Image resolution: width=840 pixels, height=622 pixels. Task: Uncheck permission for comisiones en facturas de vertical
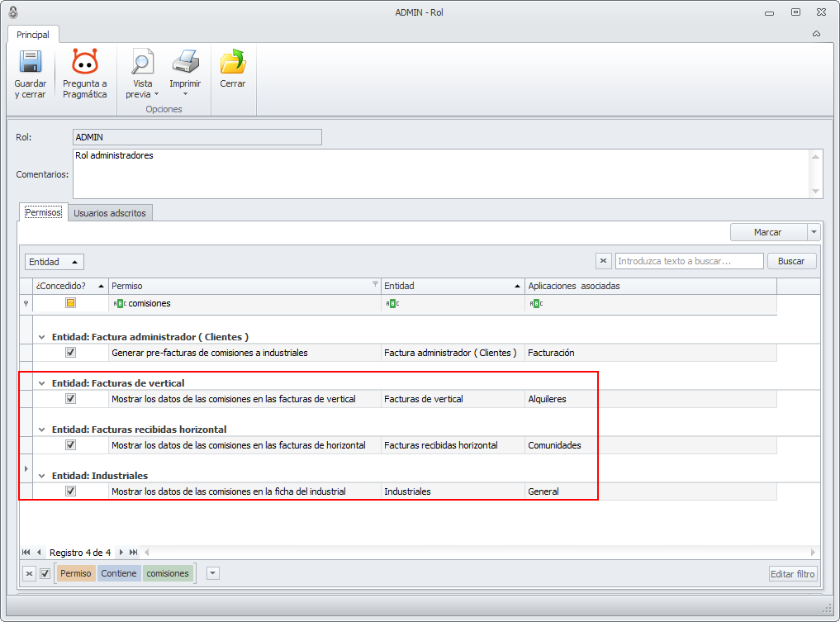pos(70,398)
